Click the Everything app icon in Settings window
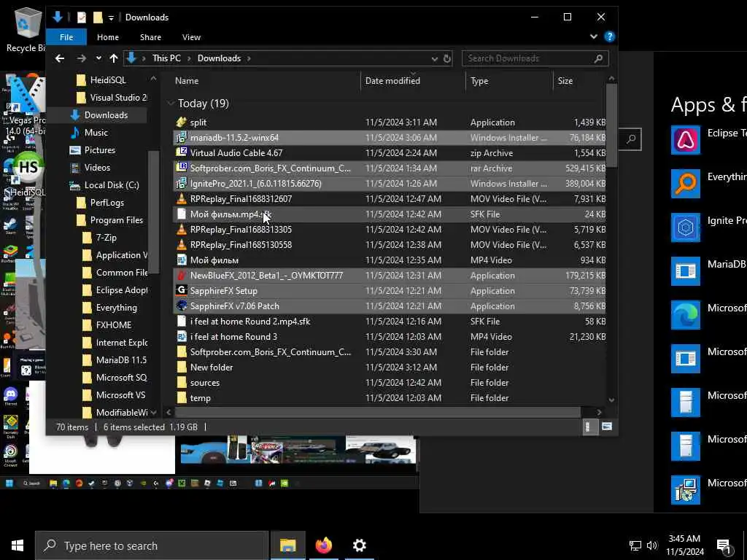The width and height of the screenshot is (747, 560). [x=686, y=183]
